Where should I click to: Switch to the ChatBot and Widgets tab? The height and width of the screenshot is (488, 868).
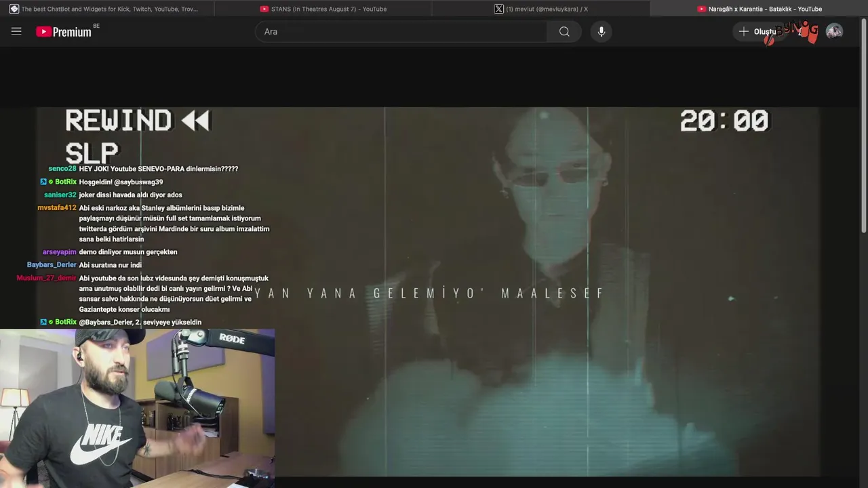(107, 9)
